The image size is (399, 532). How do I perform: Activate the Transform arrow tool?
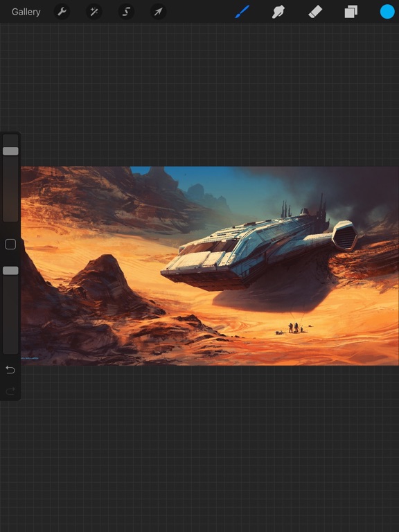(x=158, y=12)
